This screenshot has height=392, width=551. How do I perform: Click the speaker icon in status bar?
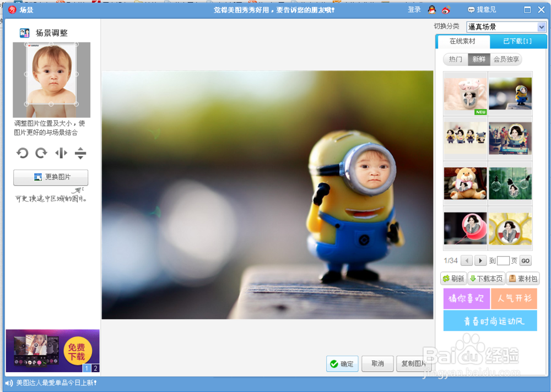pyautogui.click(x=9, y=383)
